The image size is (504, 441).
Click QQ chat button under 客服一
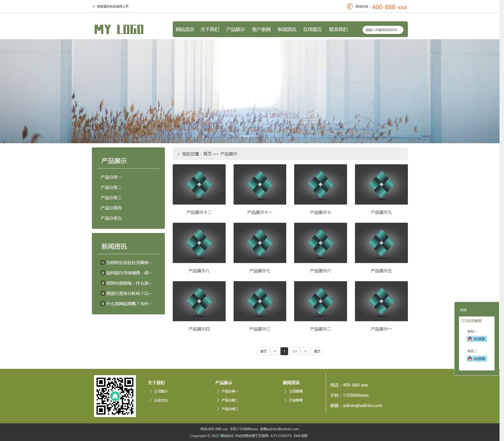(x=476, y=339)
